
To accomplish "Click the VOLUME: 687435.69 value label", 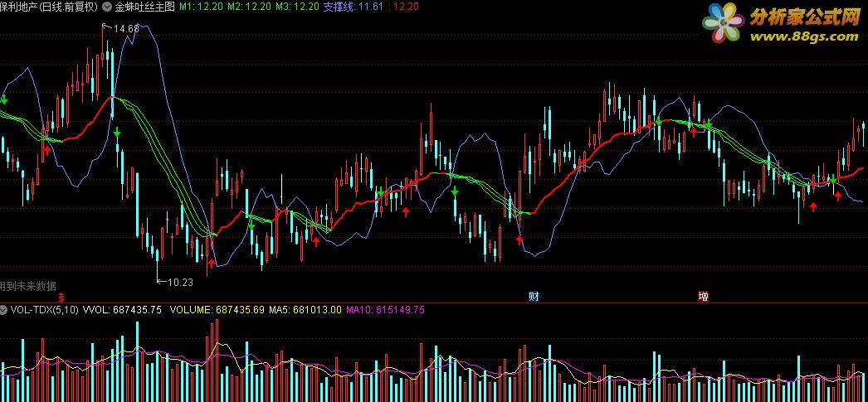I will pyautogui.click(x=217, y=310).
